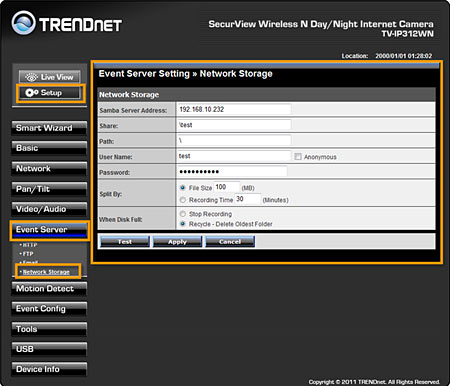The width and height of the screenshot is (450, 386).
Task: Click the Test button
Action: 125,242
